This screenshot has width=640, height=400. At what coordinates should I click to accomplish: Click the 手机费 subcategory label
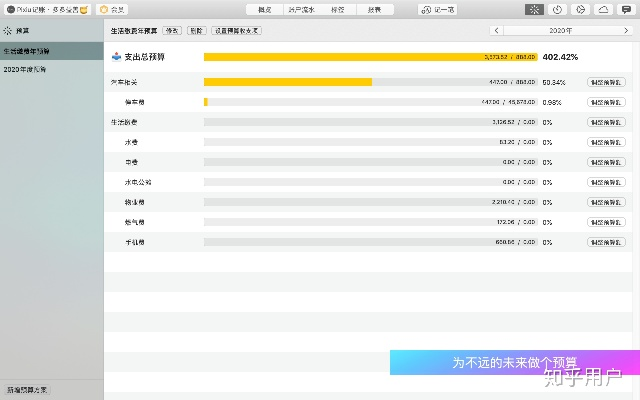click(x=135, y=242)
